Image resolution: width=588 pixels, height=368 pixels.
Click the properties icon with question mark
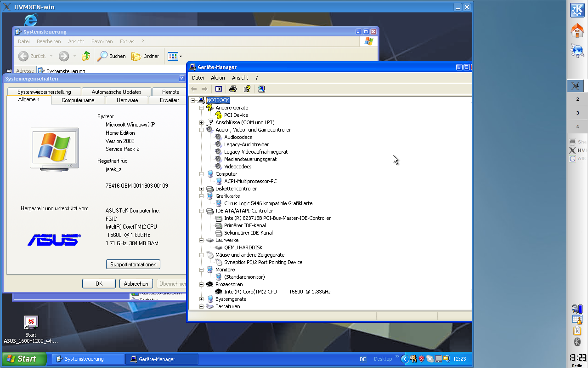pyautogui.click(x=247, y=89)
